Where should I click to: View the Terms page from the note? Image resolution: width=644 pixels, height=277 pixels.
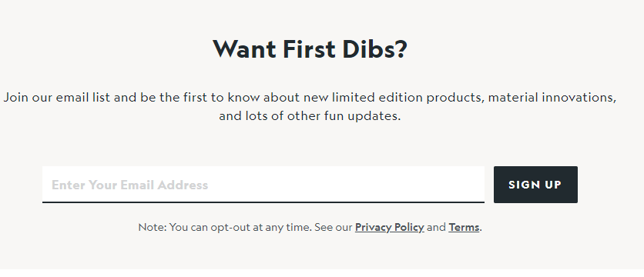point(464,227)
